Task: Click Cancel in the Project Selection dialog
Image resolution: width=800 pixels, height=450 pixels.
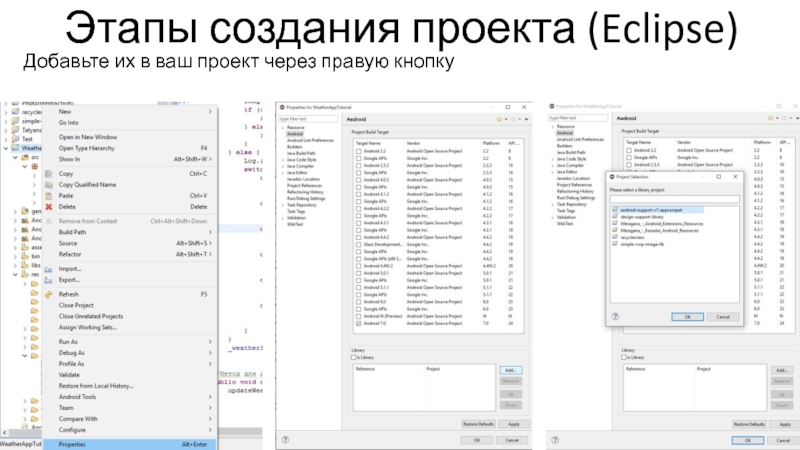Action: (x=723, y=317)
